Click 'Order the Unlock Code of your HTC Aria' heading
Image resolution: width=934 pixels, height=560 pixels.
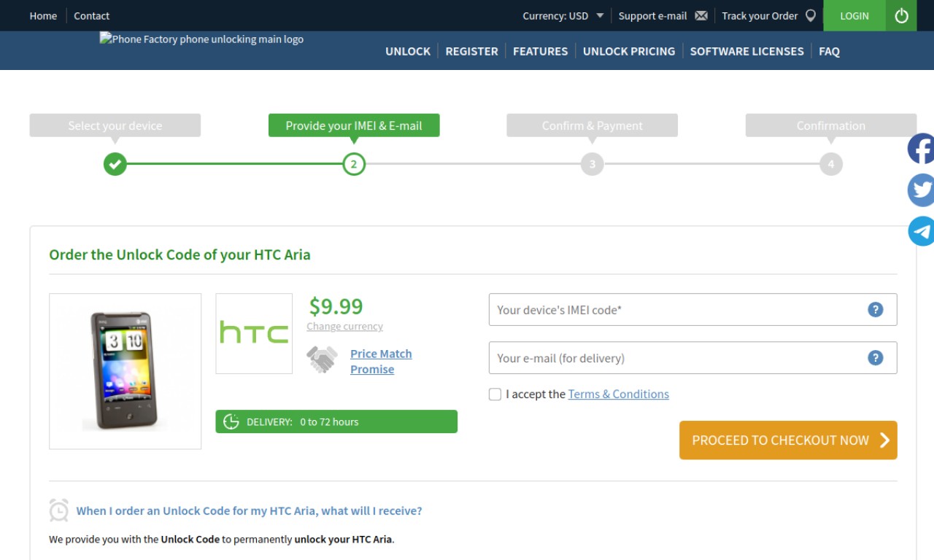click(180, 255)
